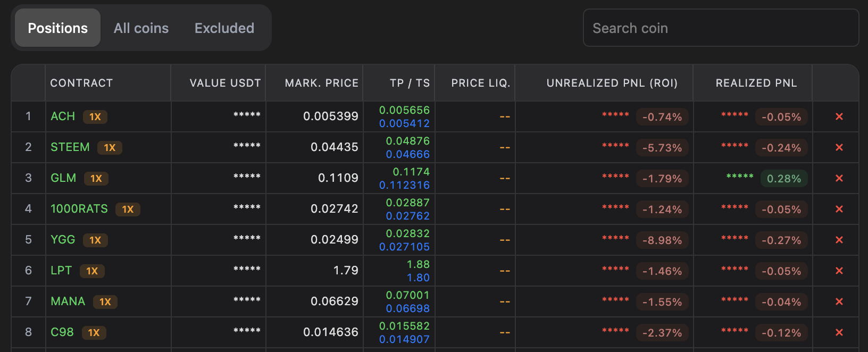Sort by the MARK. PRICE column header
Image resolution: width=868 pixels, height=352 pixels.
click(x=322, y=83)
